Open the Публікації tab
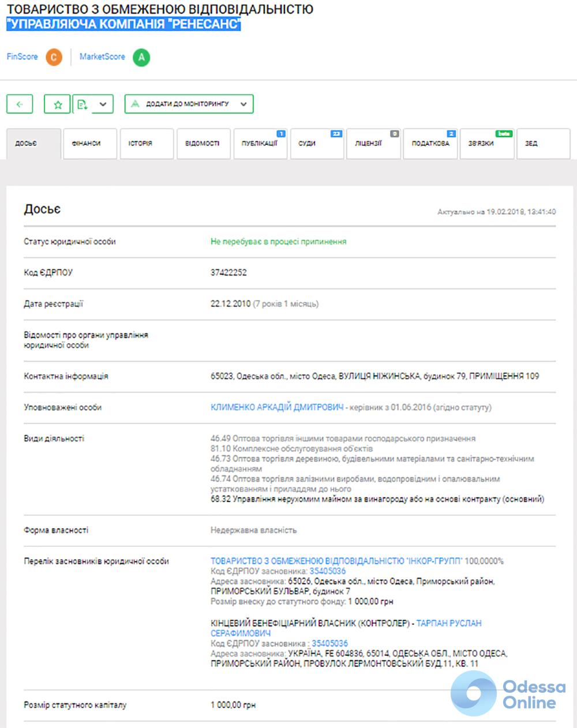The height and width of the screenshot is (728, 577). pos(260,144)
